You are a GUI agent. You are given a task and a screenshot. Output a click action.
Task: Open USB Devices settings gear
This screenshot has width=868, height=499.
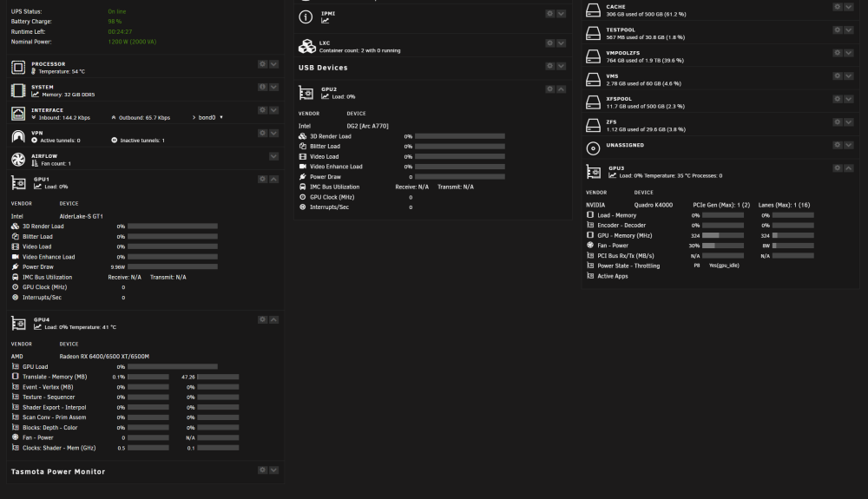click(x=549, y=66)
